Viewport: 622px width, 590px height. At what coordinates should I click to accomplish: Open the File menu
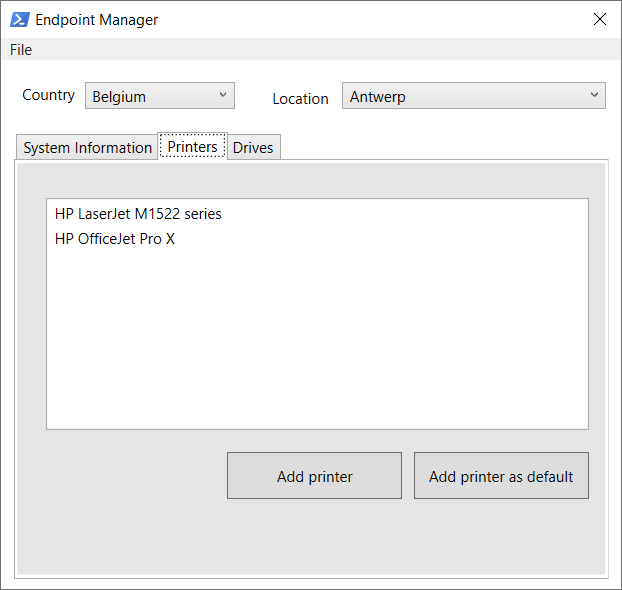(x=21, y=50)
